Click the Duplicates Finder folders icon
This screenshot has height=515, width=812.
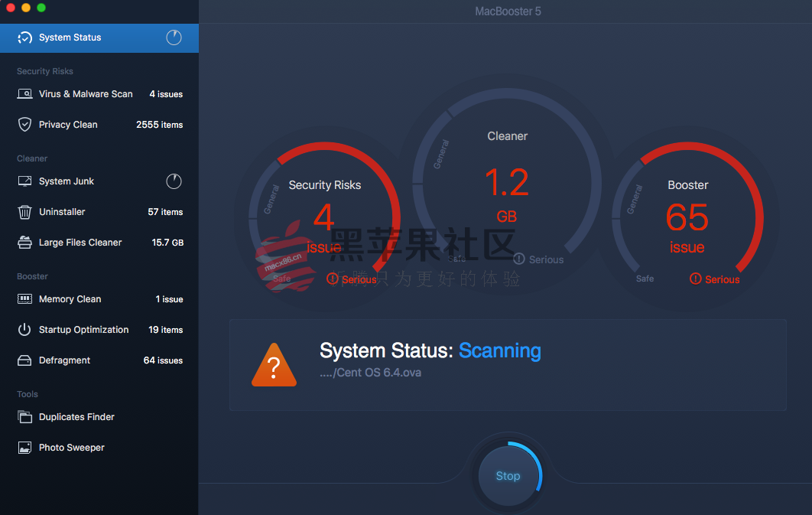pos(25,416)
